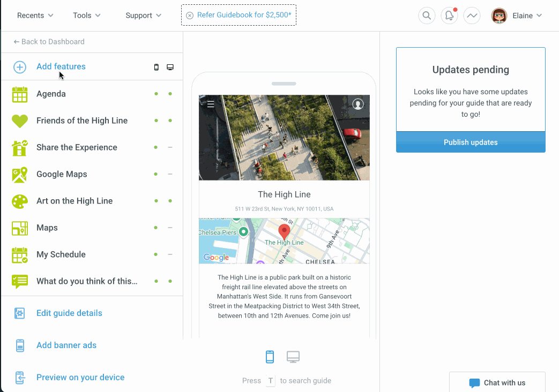
Task: Dismiss the Refer Guidebook banner with the X
Action: [x=190, y=16]
